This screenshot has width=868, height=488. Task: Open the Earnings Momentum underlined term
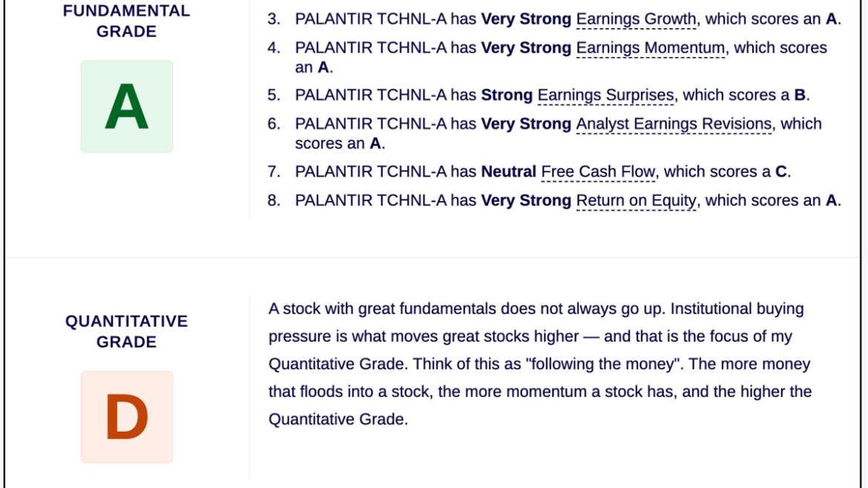pyautogui.click(x=651, y=47)
